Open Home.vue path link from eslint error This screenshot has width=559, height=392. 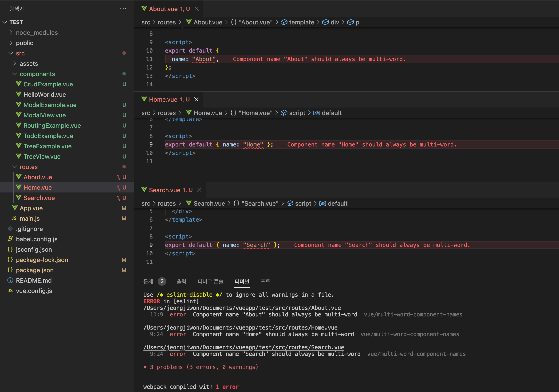coord(240,327)
